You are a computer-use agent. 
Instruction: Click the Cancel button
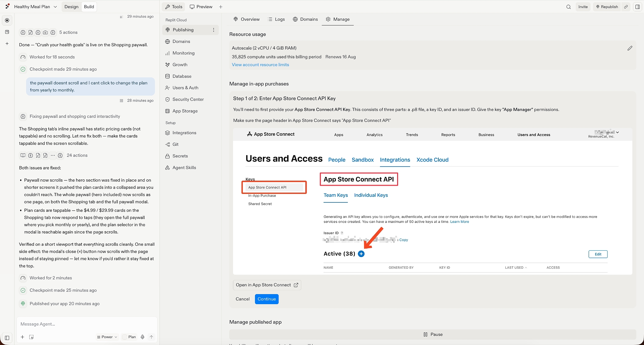coord(242,299)
